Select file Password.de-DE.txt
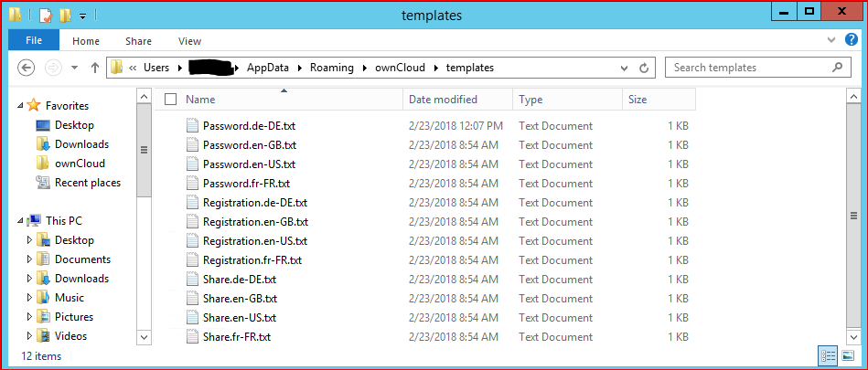Viewport: 868px width, 370px height. 249,125
